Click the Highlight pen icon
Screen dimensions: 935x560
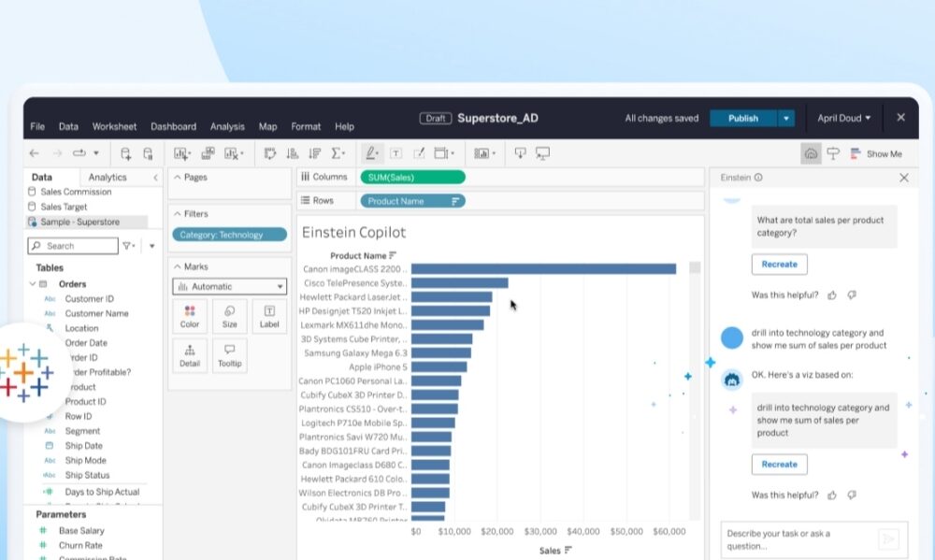coord(371,153)
